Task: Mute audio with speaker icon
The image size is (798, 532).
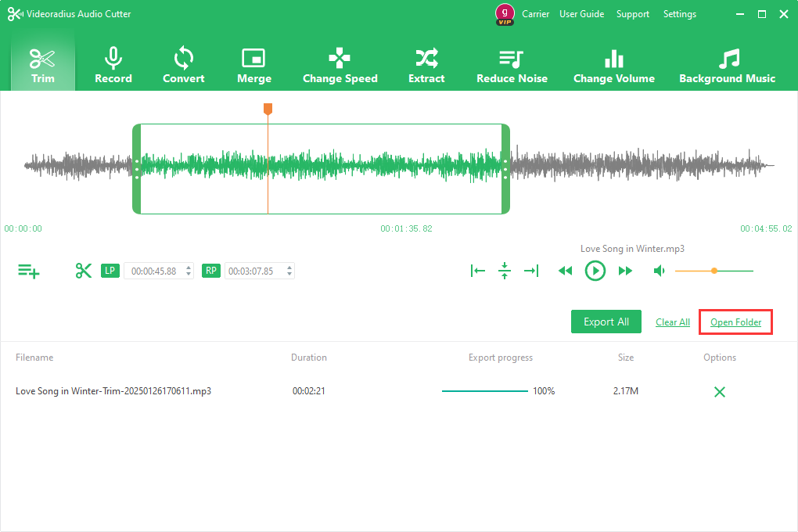Action: tap(659, 271)
